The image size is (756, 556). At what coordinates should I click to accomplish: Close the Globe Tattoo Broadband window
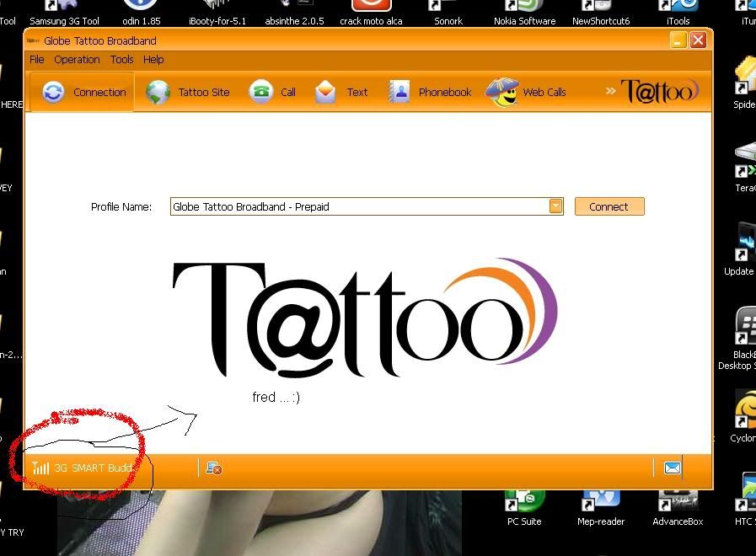pos(698,40)
